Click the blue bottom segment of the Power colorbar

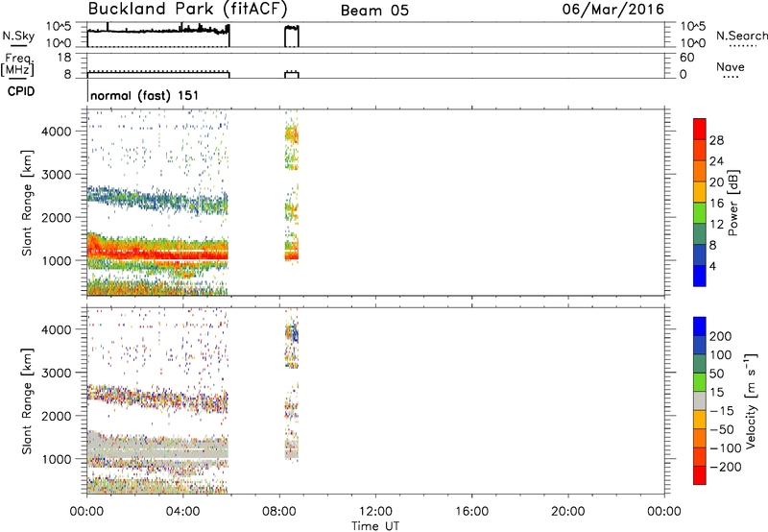click(x=700, y=276)
